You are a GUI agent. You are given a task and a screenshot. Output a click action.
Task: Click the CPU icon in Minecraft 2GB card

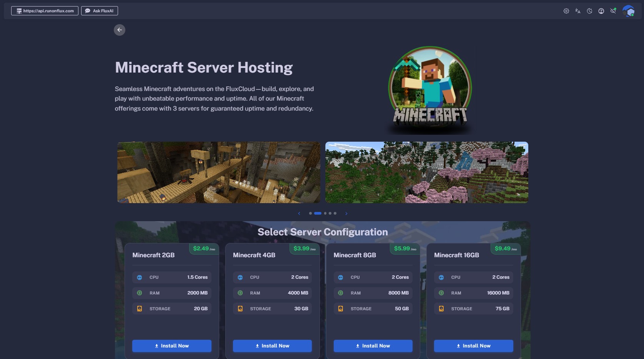pos(140,277)
